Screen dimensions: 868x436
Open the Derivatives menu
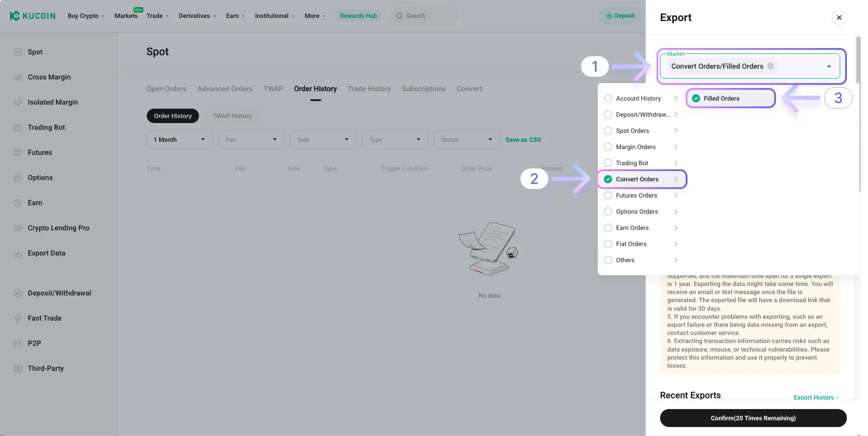pos(198,16)
